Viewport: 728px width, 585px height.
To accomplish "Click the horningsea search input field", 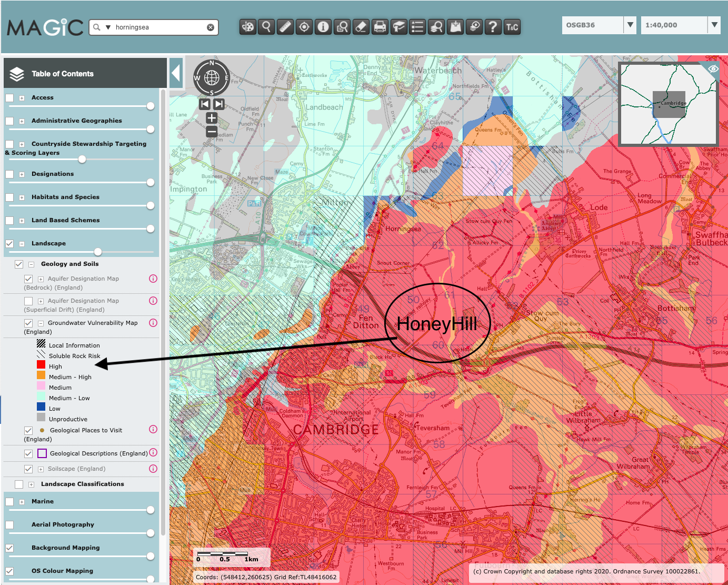I will tap(158, 27).
